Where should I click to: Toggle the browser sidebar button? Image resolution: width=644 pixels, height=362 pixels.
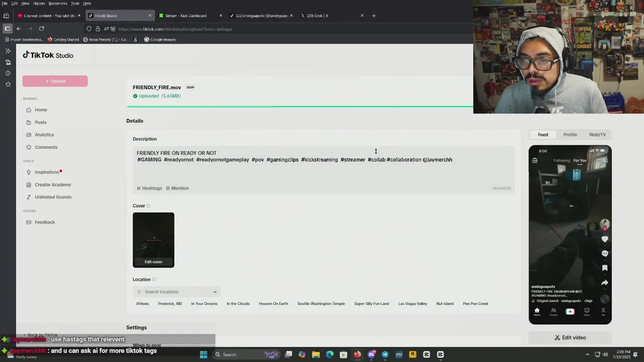point(7,29)
